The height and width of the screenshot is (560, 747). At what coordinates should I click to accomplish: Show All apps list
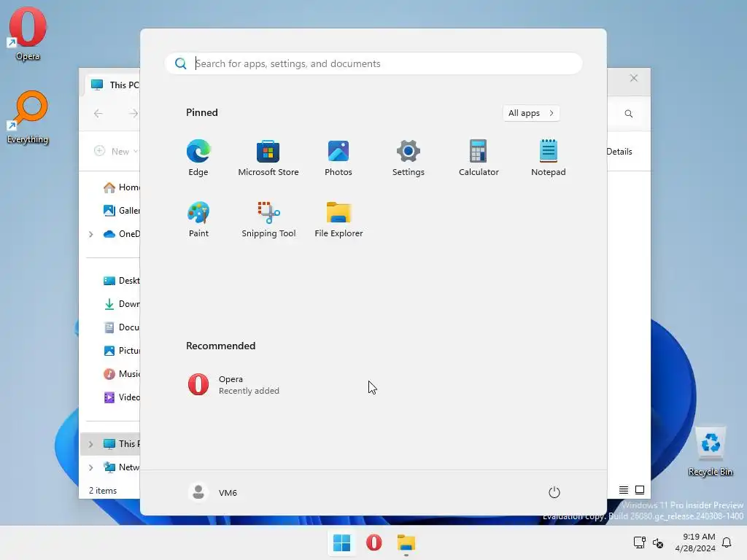click(x=531, y=113)
